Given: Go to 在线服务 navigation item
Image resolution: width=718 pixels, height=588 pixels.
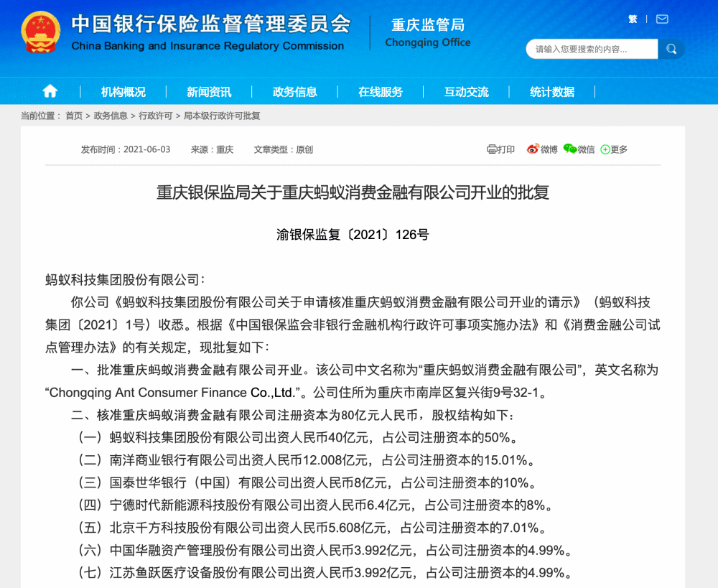Looking at the screenshot, I should (x=381, y=92).
